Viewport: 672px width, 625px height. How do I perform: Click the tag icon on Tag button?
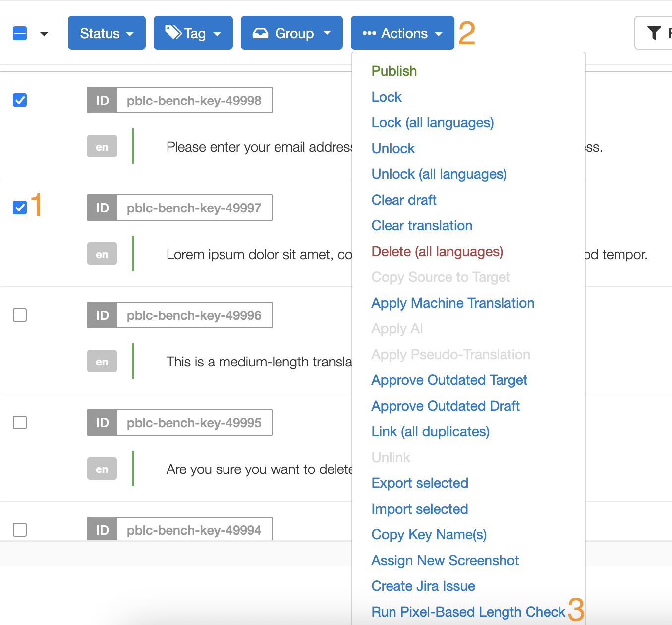(173, 32)
